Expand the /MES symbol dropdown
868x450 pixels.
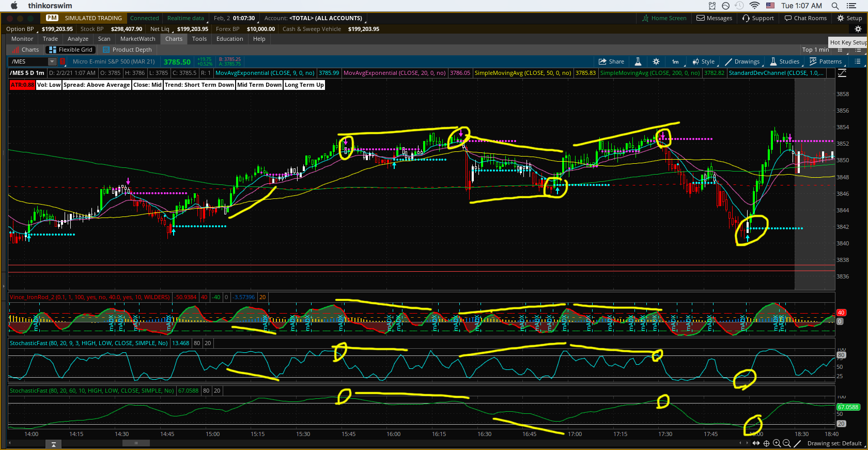[x=52, y=61]
